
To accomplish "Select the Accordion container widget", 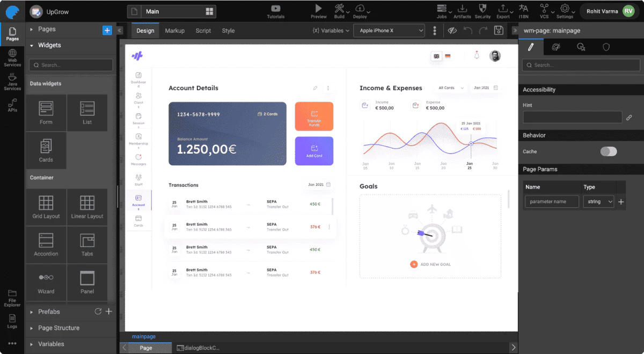I will [46, 245].
